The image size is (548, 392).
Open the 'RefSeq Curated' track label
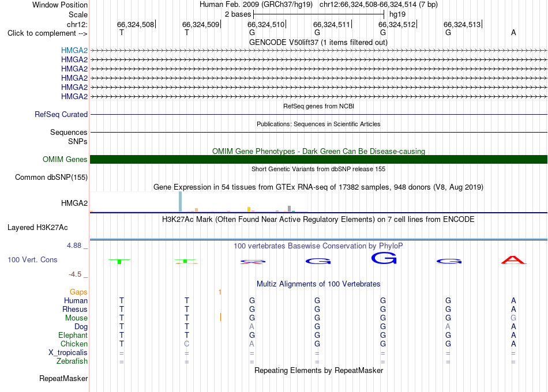click(x=61, y=114)
